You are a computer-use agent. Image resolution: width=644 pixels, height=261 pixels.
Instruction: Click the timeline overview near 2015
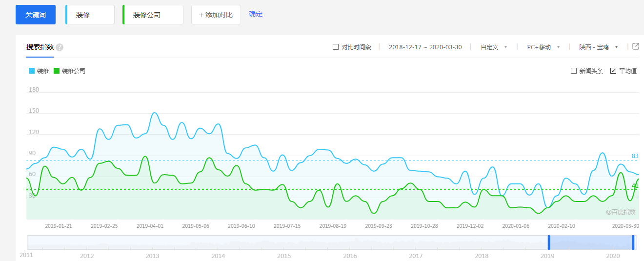pos(284,242)
